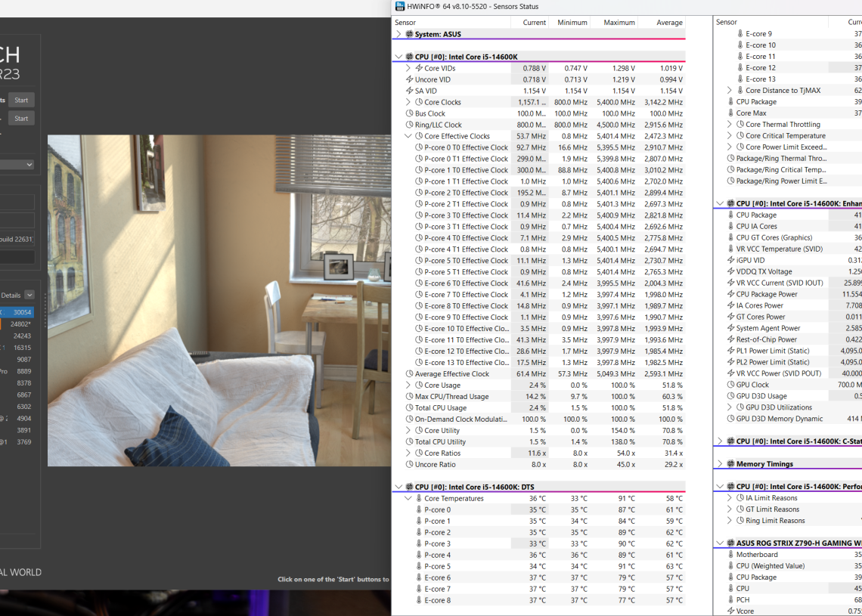This screenshot has width=862, height=616.
Task: Expand the Core Usage row
Action: [408, 385]
